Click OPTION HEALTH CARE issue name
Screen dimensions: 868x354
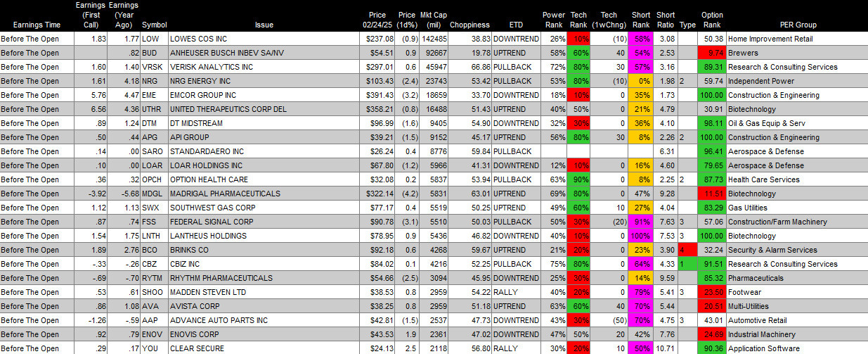click(209, 179)
